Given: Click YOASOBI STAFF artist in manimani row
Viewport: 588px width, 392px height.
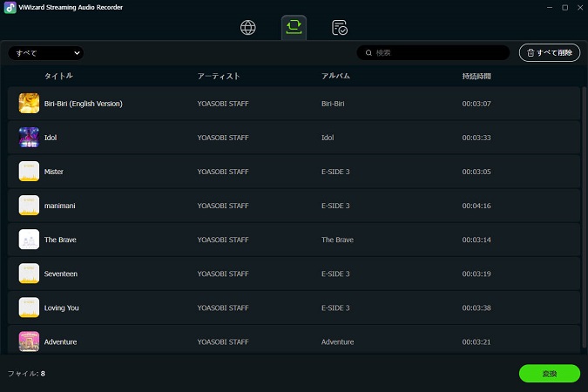Looking at the screenshot, I should [x=223, y=206].
